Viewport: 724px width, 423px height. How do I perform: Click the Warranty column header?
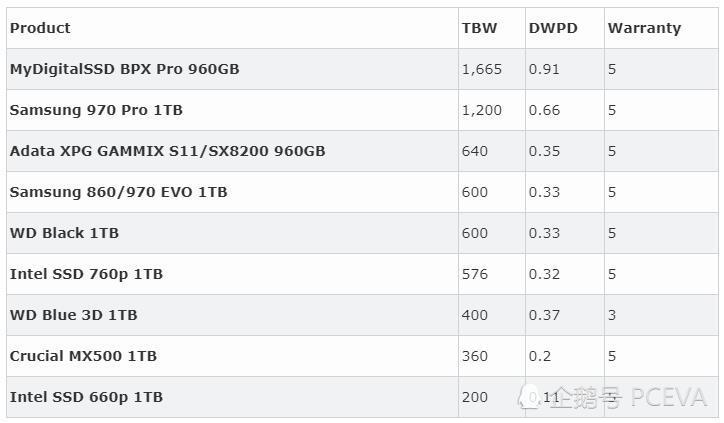(644, 28)
